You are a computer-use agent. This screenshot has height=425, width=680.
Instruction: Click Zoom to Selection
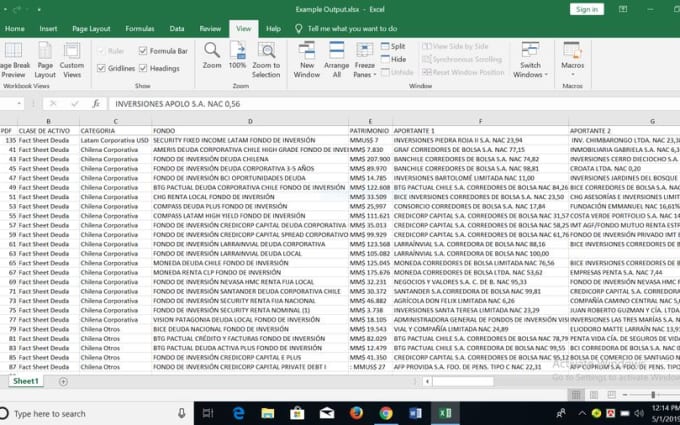pyautogui.click(x=266, y=60)
